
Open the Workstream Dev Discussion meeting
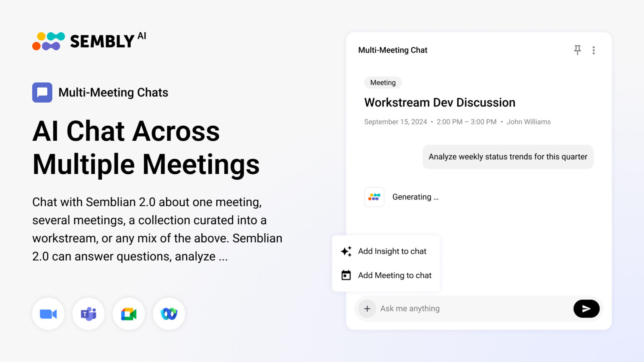439,102
